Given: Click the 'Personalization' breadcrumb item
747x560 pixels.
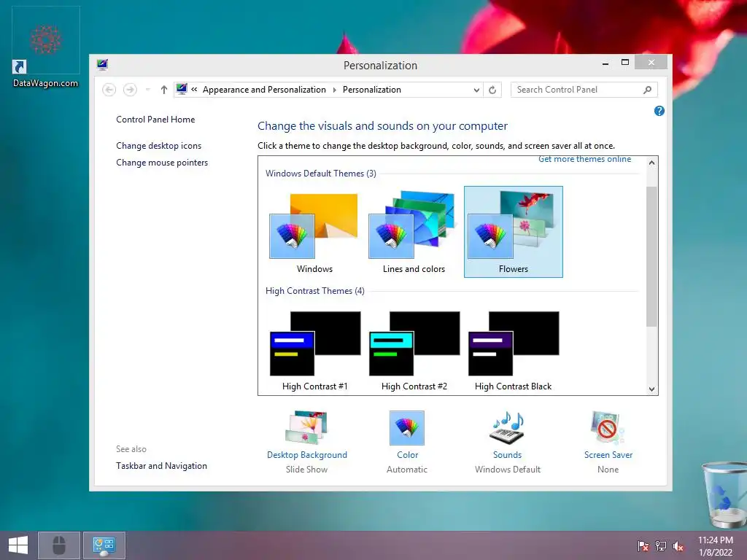Looking at the screenshot, I should coord(371,90).
